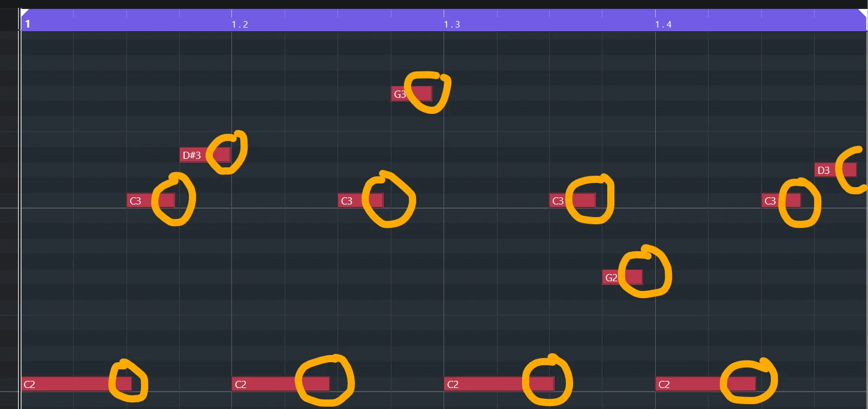Click the 1.2 beat marker in the ruler
Viewport: 868px width, 409px height.
point(240,24)
